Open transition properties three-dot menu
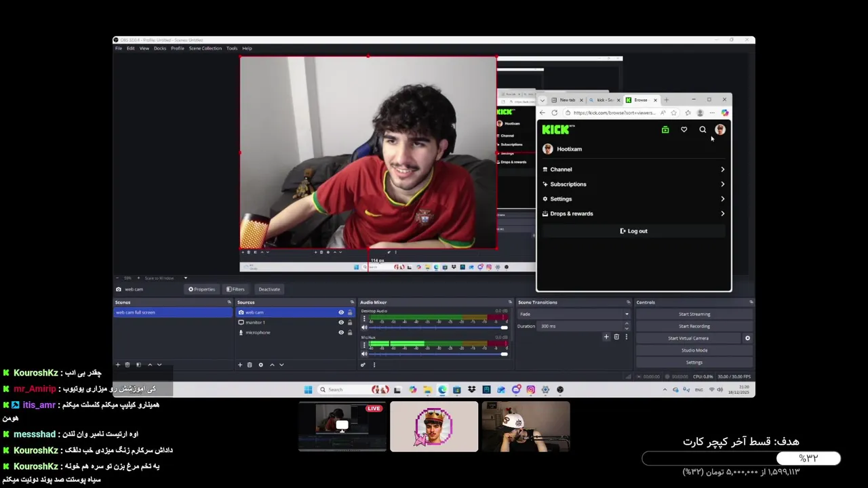Image resolution: width=868 pixels, height=488 pixels. point(626,337)
